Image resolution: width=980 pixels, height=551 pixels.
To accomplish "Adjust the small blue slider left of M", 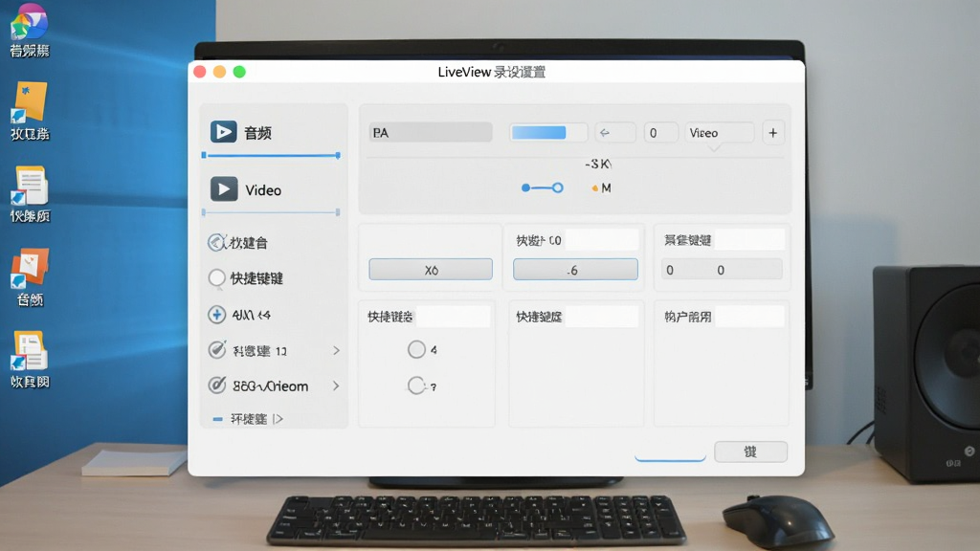I will coord(542,187).
